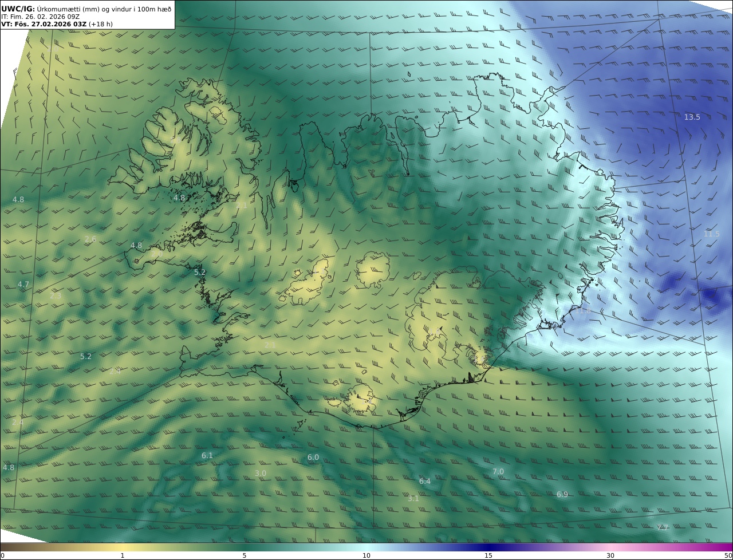Click the colorbar tick label 50
This screenshot has height=560, width=733.
coord(728,555)
